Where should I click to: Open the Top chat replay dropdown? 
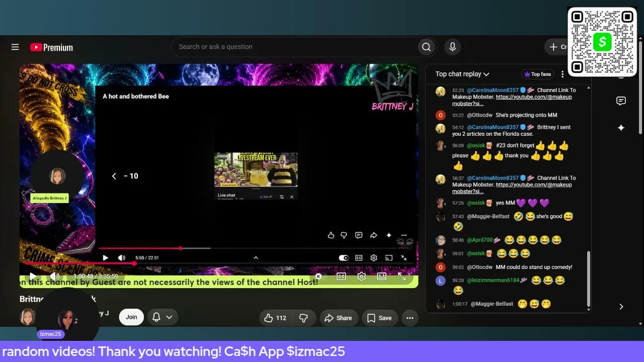[462, 74]
